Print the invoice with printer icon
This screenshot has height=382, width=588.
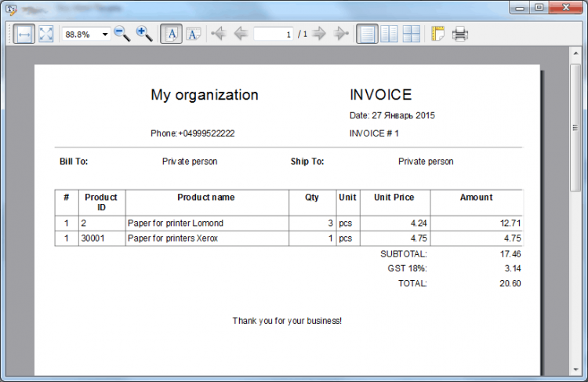(x=460, y=35)
